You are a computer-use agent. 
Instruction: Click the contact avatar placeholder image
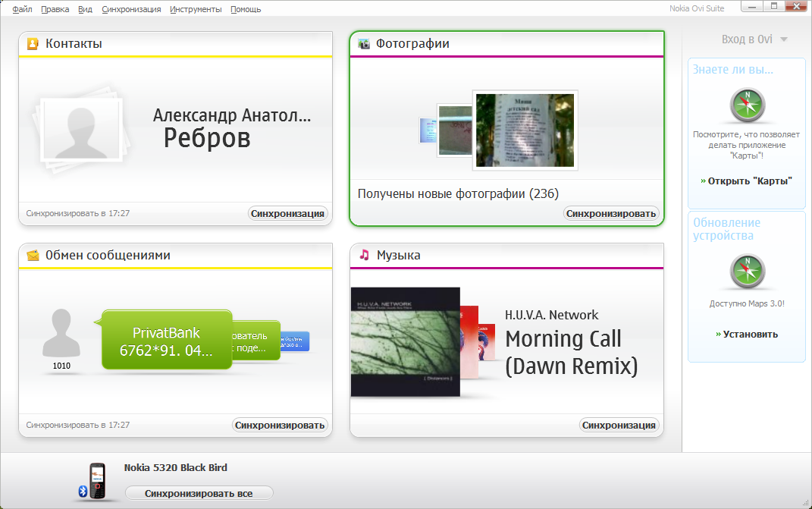click(x=82, y=130)
